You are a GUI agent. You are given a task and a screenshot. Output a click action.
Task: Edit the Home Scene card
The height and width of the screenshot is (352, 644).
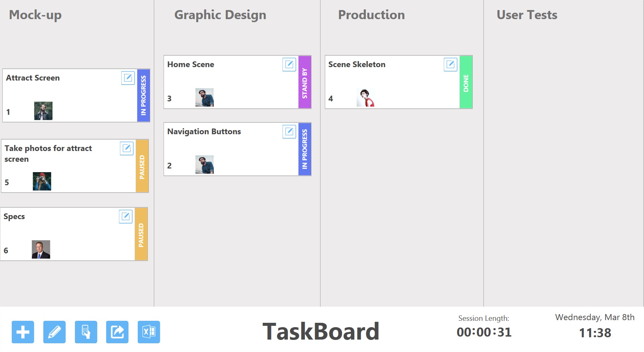pos(289,64)
